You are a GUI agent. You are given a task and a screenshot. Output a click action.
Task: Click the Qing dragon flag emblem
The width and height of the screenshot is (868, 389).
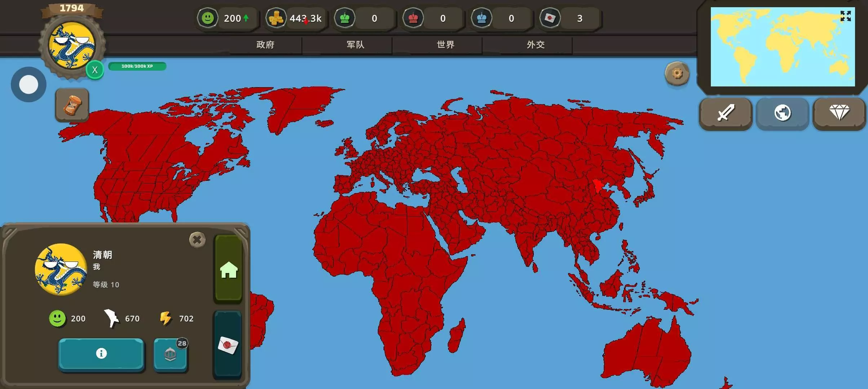pos(72,45)
